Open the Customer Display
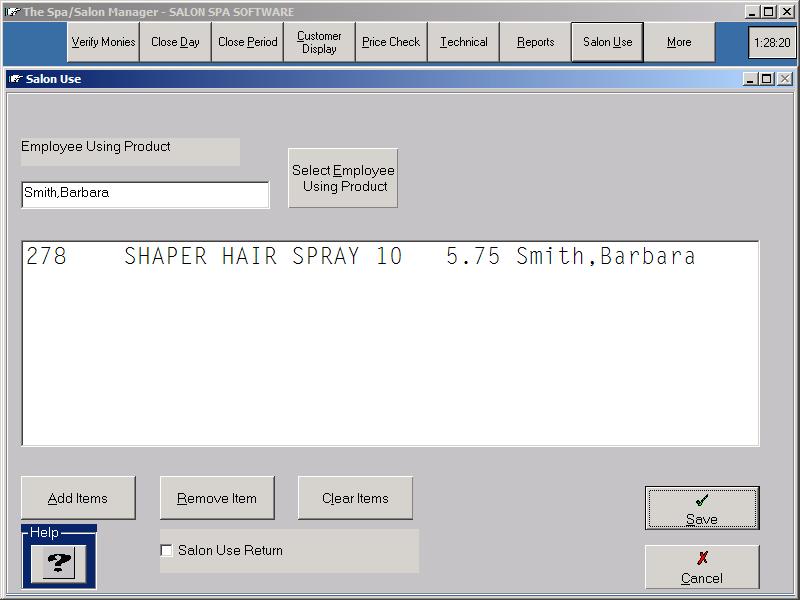The width and height of the screenshot is (800, 600). click(x=319, y=43)
